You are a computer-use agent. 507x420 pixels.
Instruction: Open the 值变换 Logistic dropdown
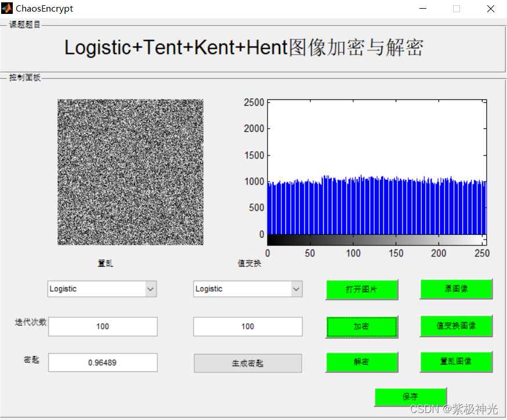tap(248, 289)
